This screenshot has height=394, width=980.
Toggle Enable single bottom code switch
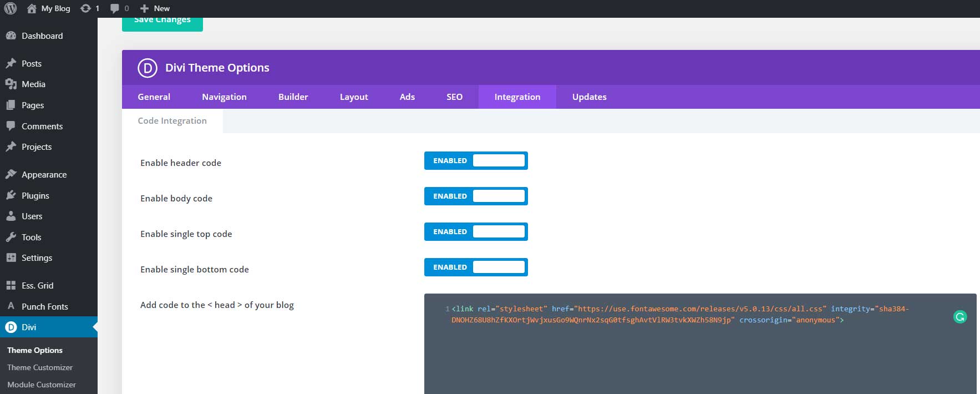click(x=476, y=267)
